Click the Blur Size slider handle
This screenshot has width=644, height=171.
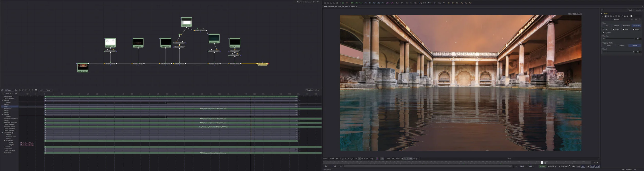coord(604,39)
